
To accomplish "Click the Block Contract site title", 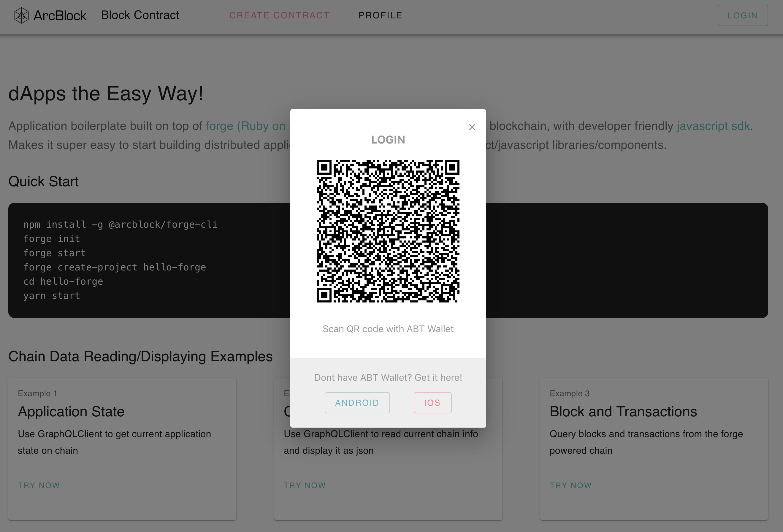I will pyautogui.click(x=140, y=15).
